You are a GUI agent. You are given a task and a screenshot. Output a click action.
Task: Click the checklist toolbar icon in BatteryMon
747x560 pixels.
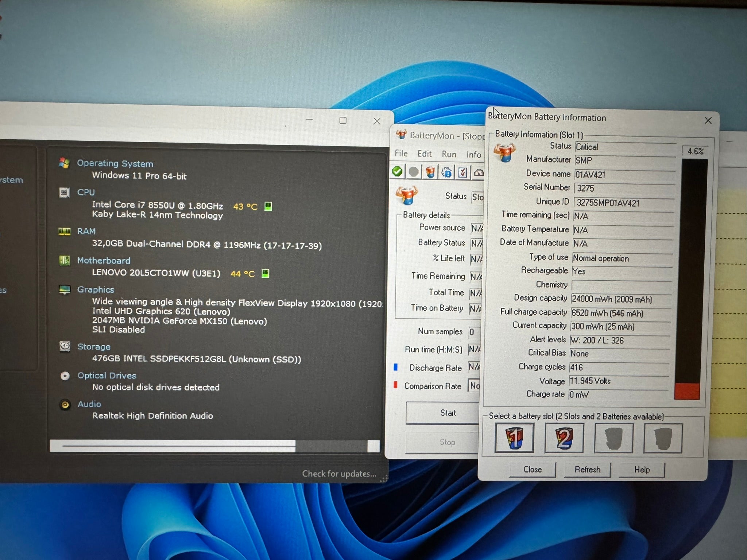pos(463,172)
